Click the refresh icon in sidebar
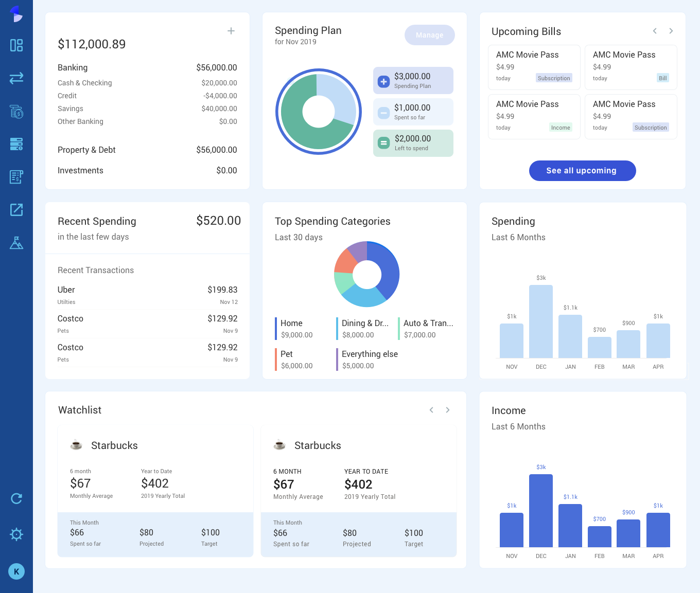Viewport: 700px width, 593px height. pos(16,498)
